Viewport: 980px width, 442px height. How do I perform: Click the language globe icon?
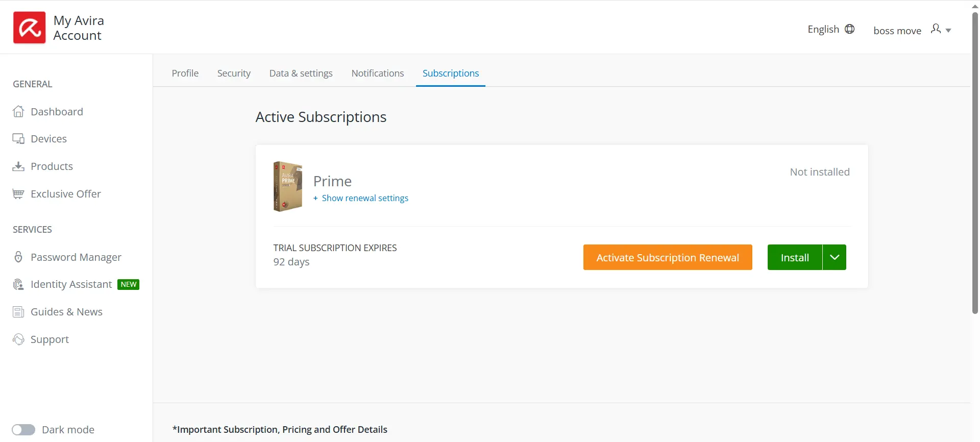[850, 29]
